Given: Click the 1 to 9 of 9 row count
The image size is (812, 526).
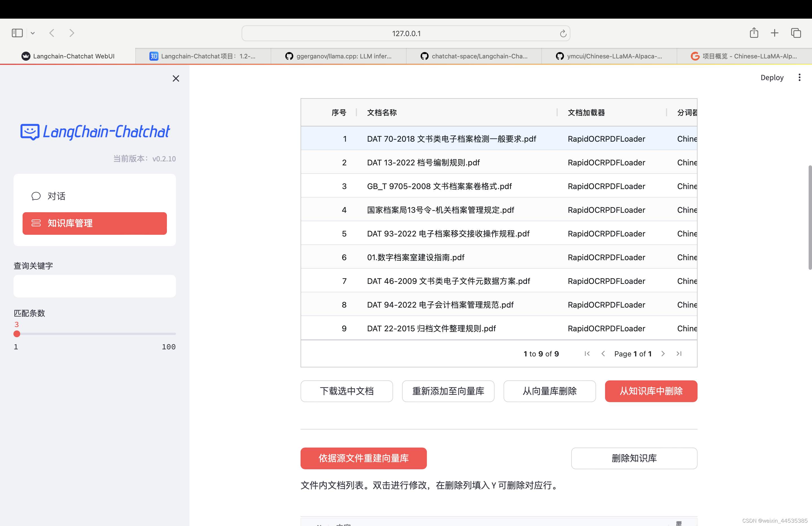Looking at the screenshot, I should [x=541, y=354].
